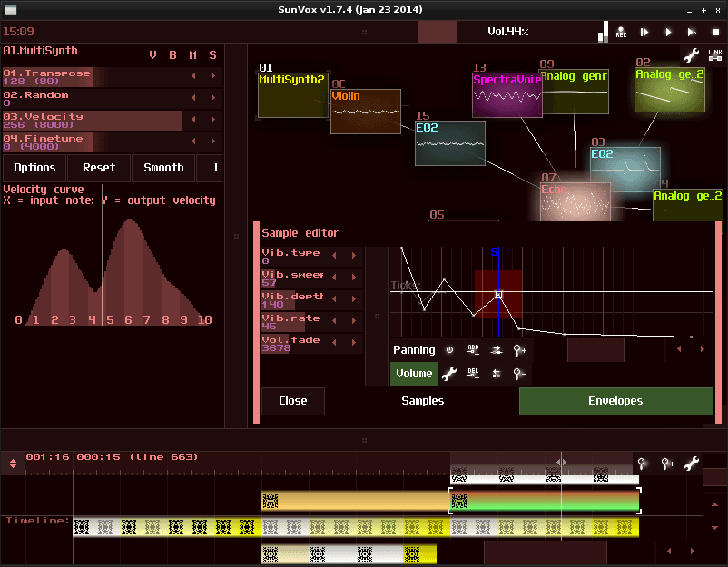Zoom out envelope with magnifier minus
The image size is (728, 567).
coord(520,374)
